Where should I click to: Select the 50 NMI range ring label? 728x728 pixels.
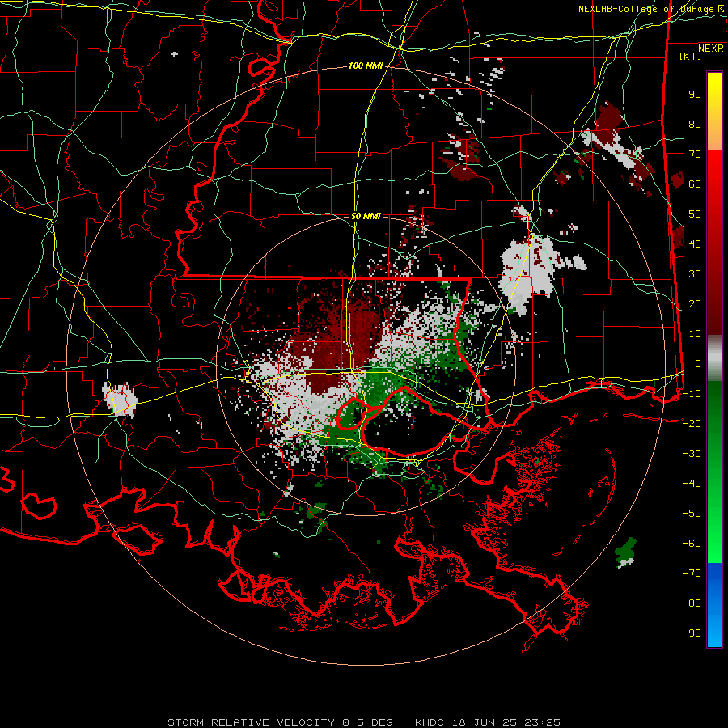tap(366, 216)
